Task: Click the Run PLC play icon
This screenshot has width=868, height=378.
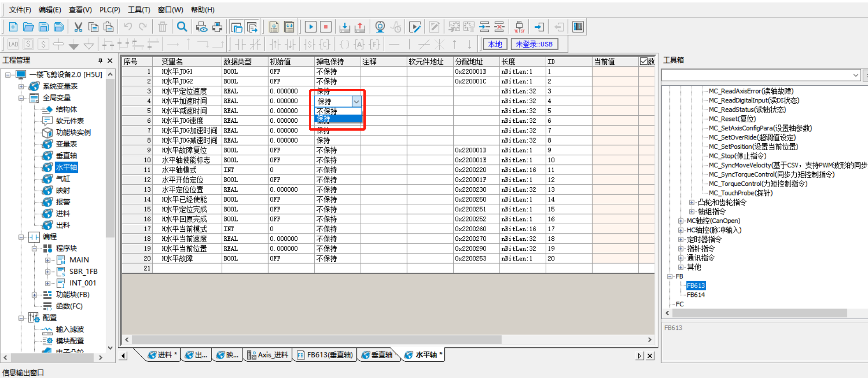Action: [311, 27]
